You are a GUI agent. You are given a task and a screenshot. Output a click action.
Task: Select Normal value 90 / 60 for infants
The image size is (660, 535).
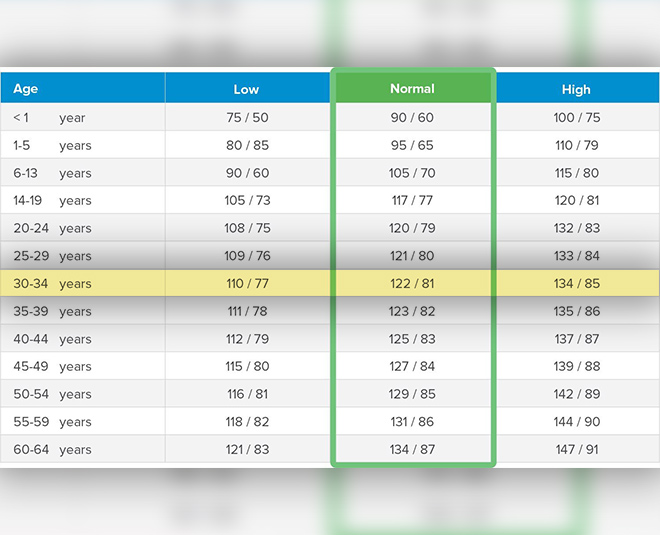412,118
